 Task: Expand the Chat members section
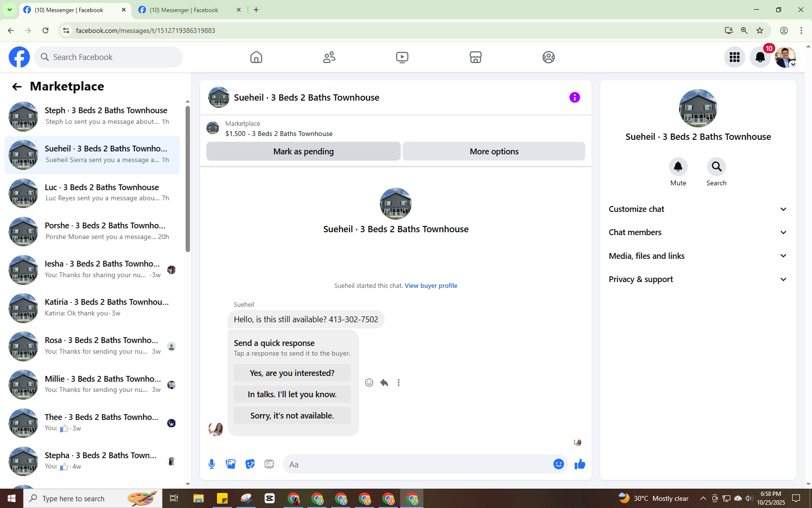pos(698,232)
